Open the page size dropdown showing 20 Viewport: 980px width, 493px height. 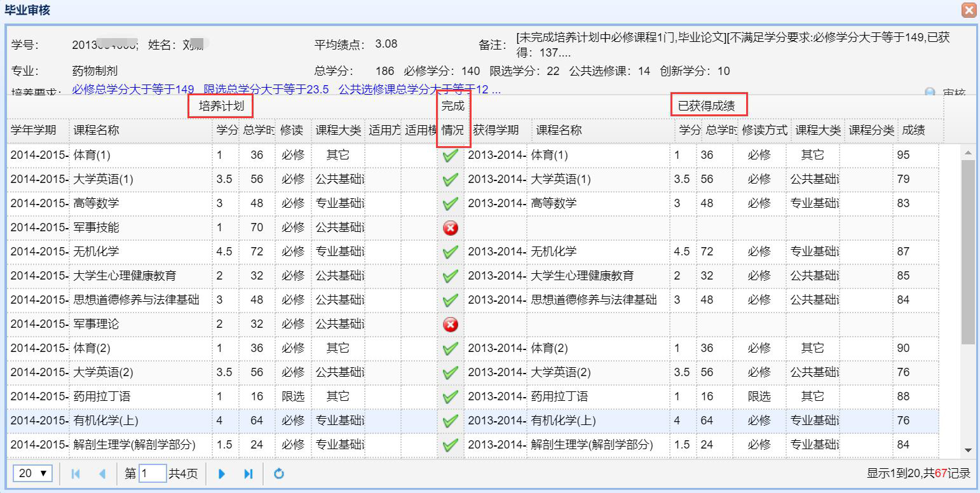33,473
